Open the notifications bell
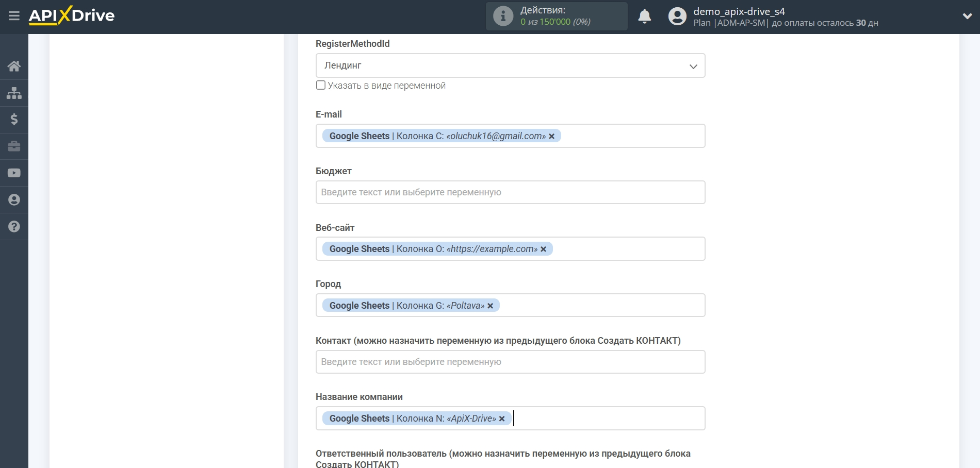 point(644,16)
